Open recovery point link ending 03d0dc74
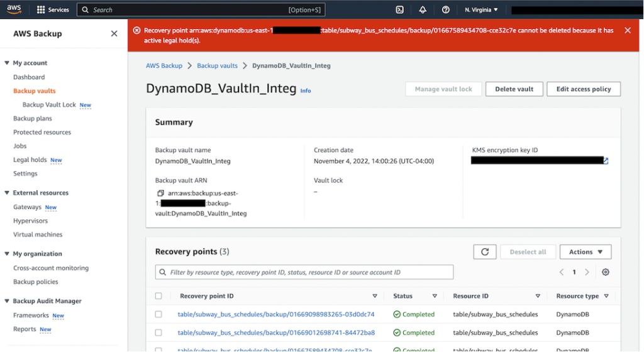 pyautogui.click(x=276, y=314)
